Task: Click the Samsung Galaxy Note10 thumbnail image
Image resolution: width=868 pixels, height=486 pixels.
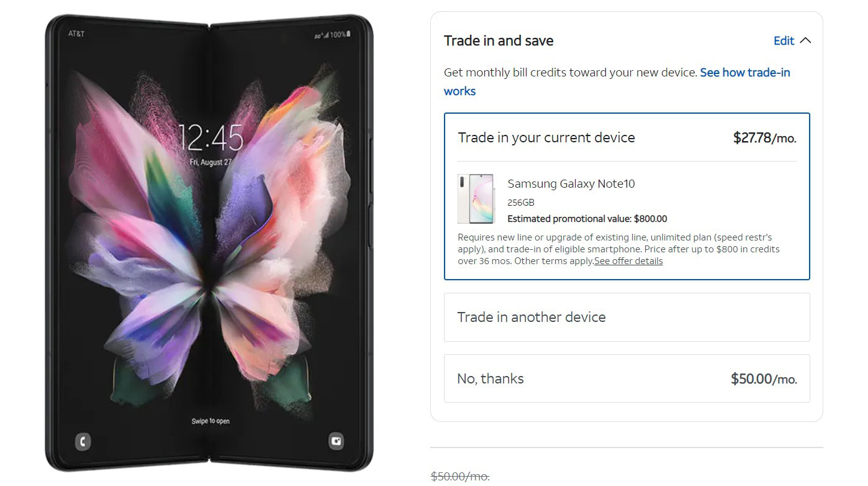Action: tap(476, 199)
